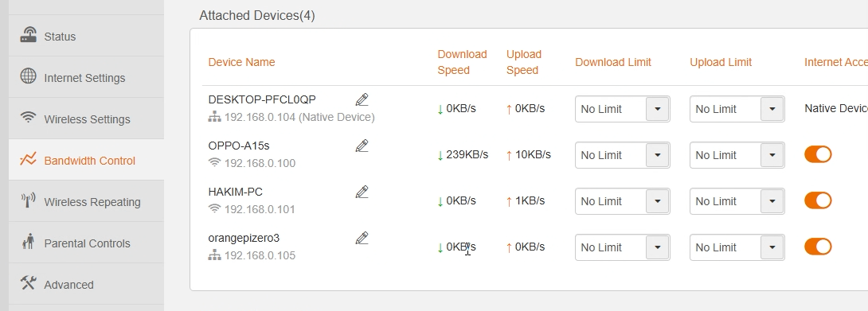This screenshot has height=311, width=868.
Task: Disable internet access for OPPO-A15s
Action: 818,154
